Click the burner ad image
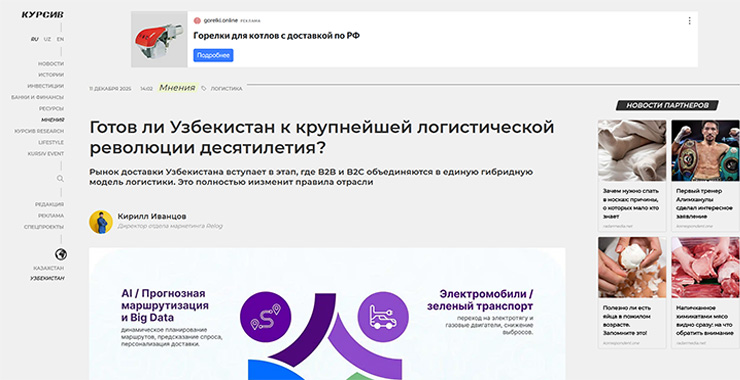Image resolution: width=740 pixels, height=380 pixels. click(159, 39)
